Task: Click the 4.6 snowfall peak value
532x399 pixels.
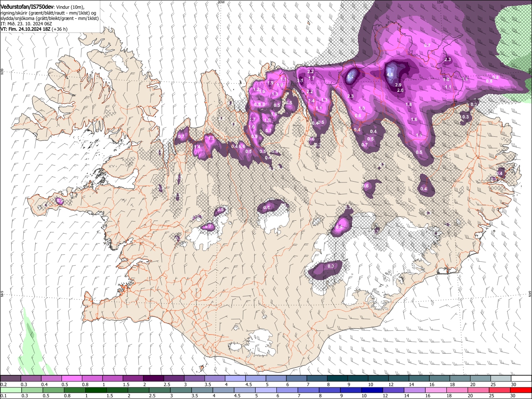Action: click(390, 75)
